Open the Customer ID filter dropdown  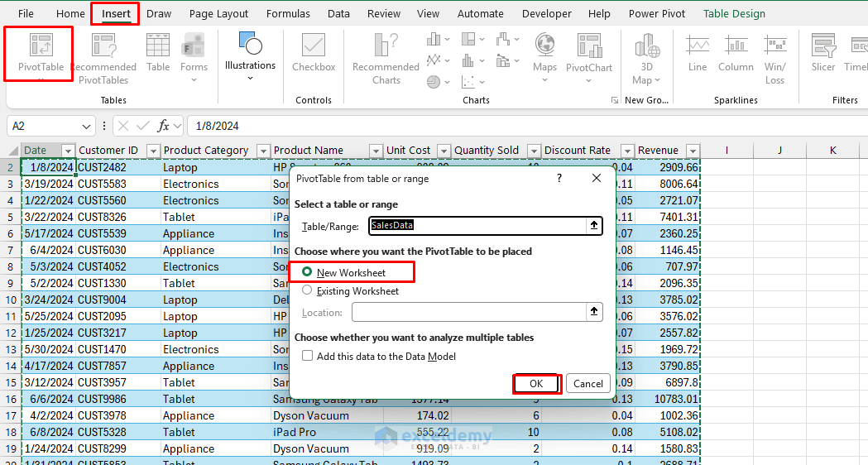coord(153,151)
